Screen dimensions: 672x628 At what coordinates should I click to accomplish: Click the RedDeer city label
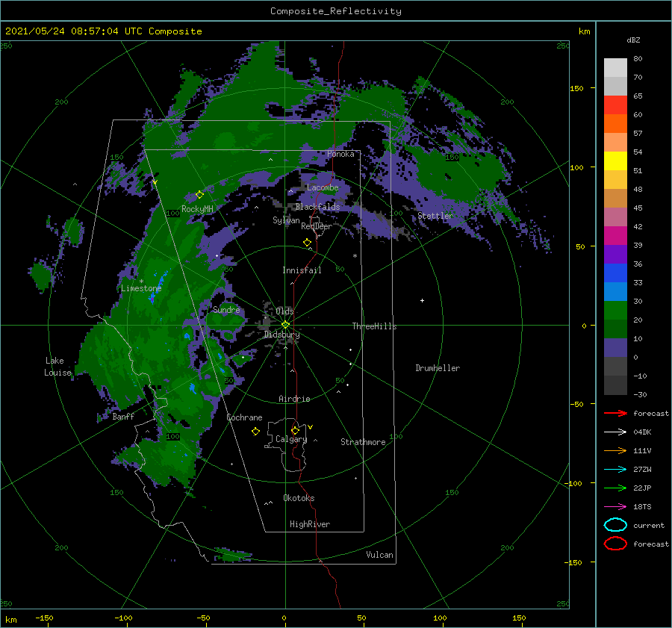click(317, 226)
